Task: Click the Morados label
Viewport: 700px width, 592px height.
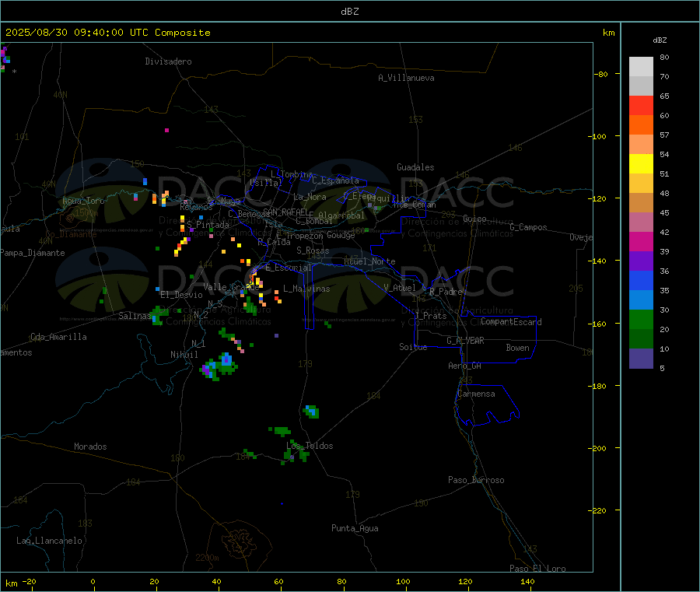Action: pos(90,447)
